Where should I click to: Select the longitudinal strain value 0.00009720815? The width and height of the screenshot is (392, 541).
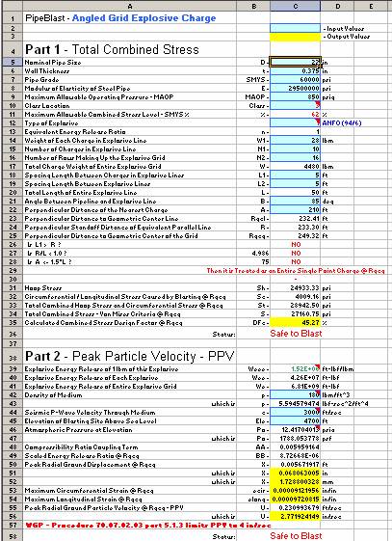click(x=296, y=499)
